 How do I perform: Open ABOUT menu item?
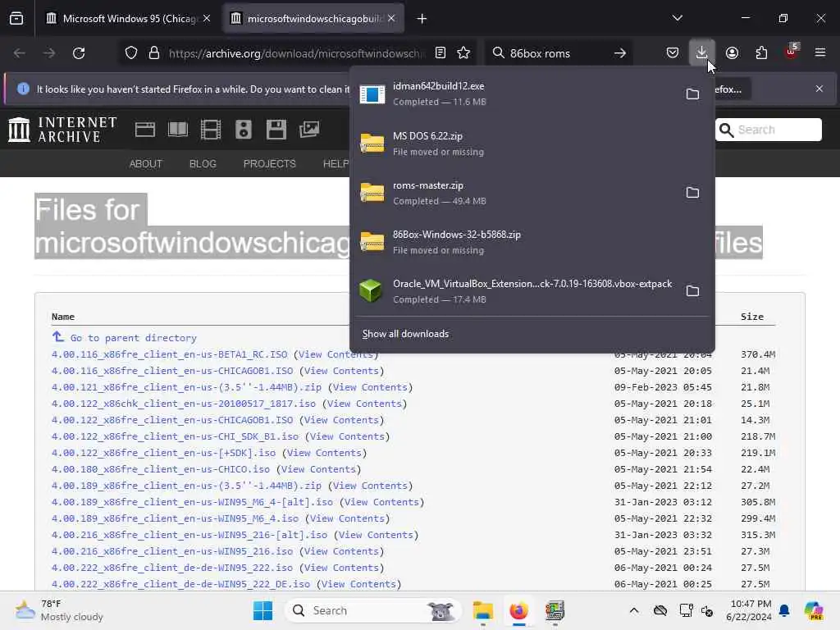coord(145,164)
